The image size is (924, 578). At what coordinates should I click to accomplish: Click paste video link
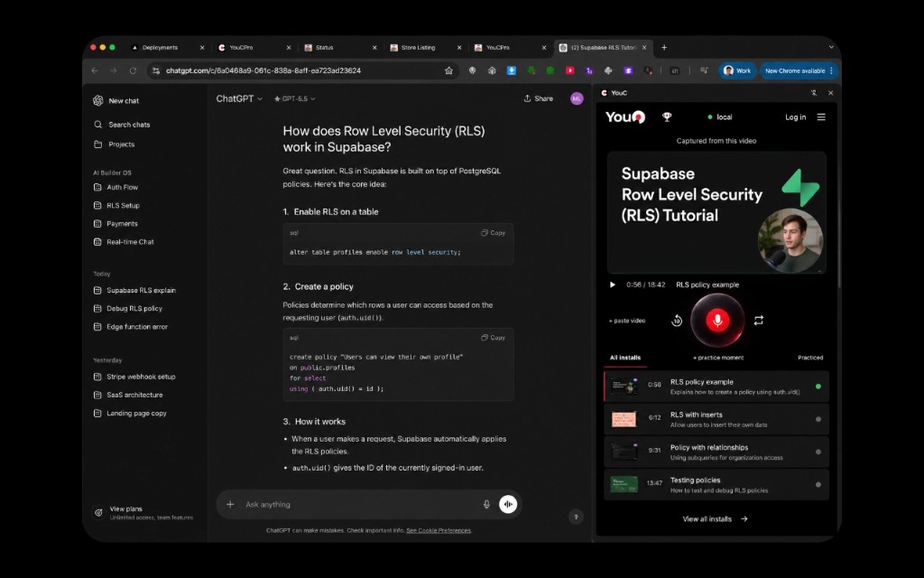point(626,321)
